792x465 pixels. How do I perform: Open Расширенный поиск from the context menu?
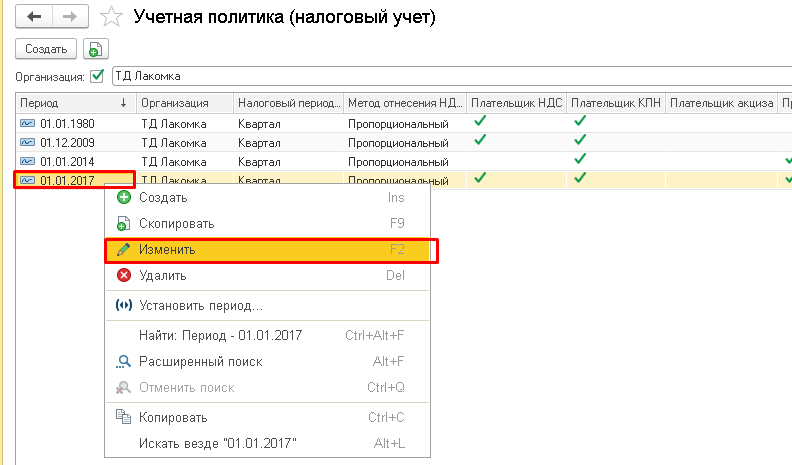200,362
